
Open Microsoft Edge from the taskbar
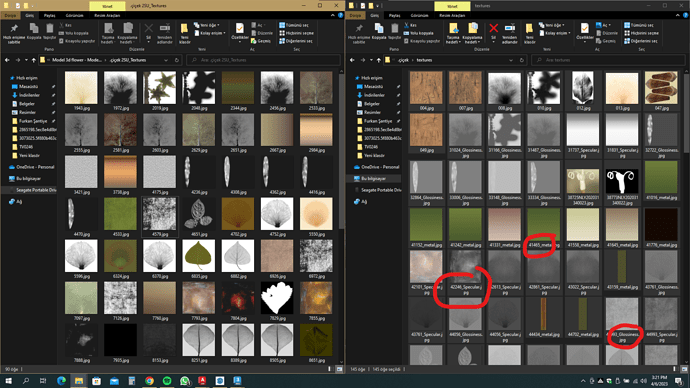pos(61,381)
